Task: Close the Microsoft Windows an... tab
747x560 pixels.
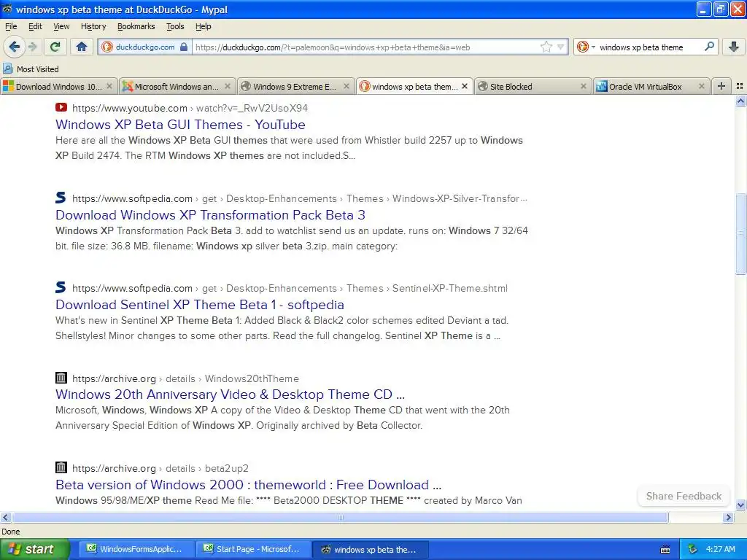Action: (x=228, y=86)
